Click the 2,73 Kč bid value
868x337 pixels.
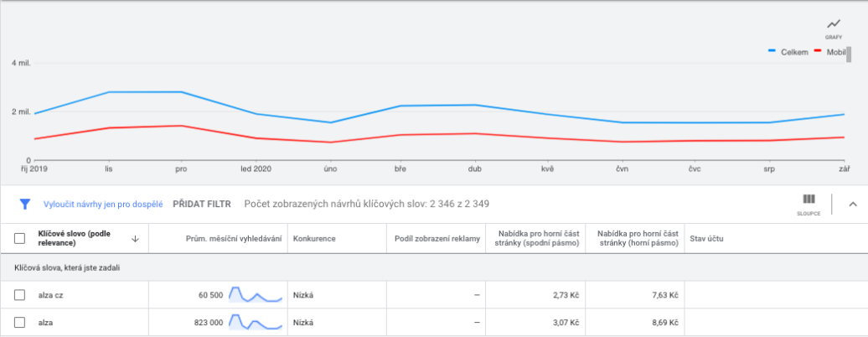(x=565, y=295)
